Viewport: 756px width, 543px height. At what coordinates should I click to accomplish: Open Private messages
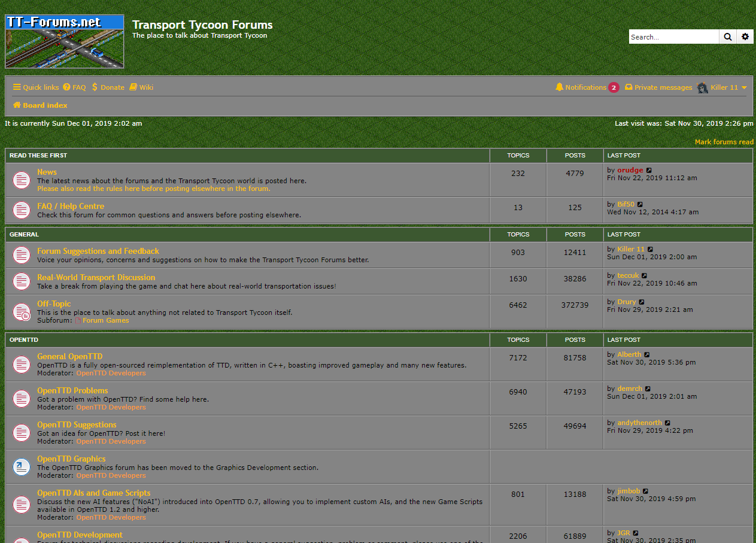point(658,87)
